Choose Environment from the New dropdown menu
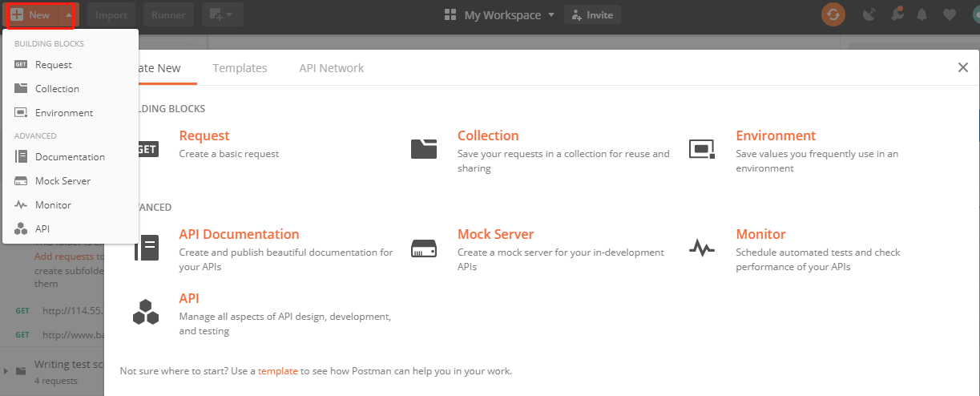This screenshot has height=396, width=980. coord(71,113)
